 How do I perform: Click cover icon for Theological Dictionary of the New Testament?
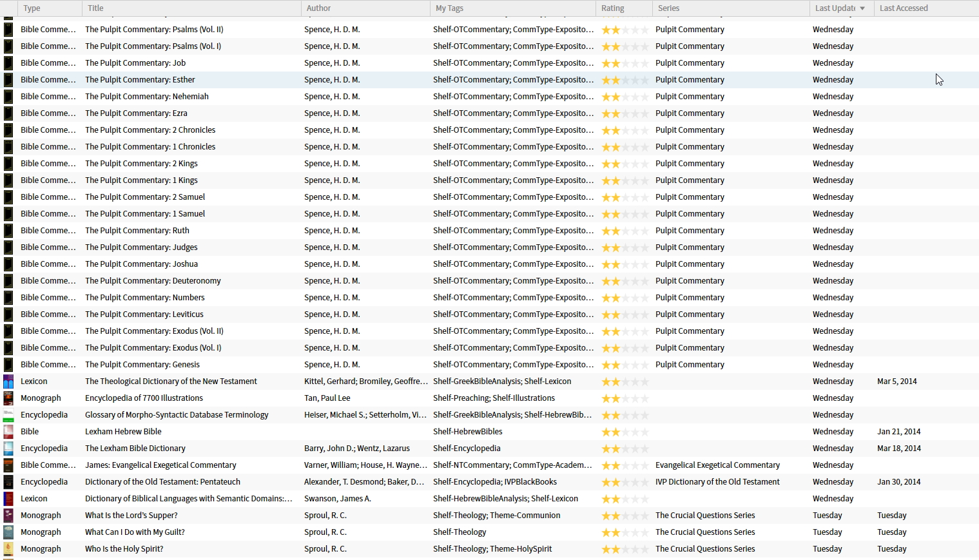[8, 381]
